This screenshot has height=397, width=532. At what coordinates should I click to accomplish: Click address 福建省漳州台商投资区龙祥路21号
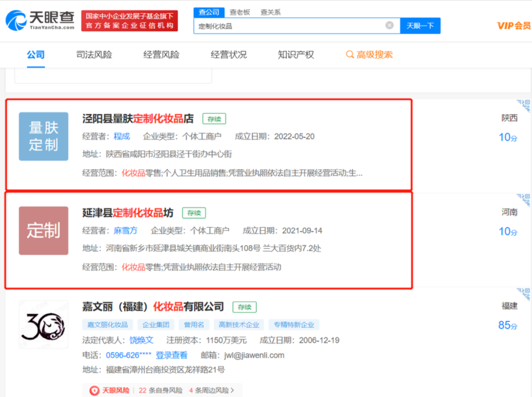tap(165, 370)
